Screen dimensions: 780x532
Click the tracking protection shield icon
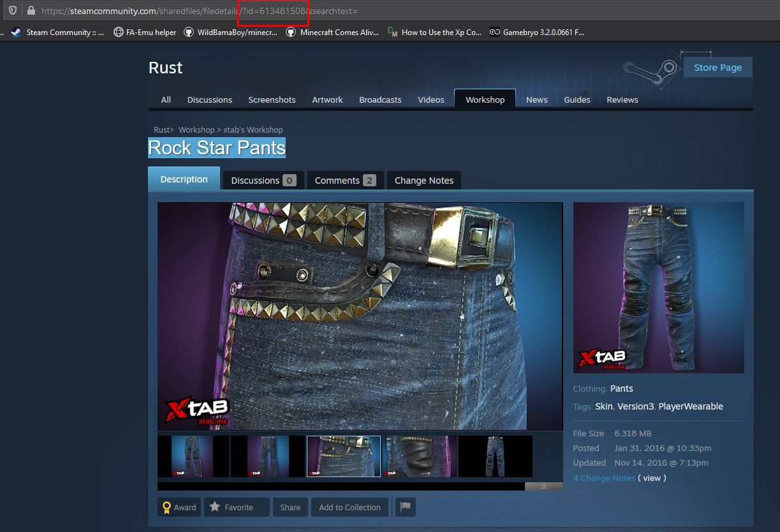[12, 11]
